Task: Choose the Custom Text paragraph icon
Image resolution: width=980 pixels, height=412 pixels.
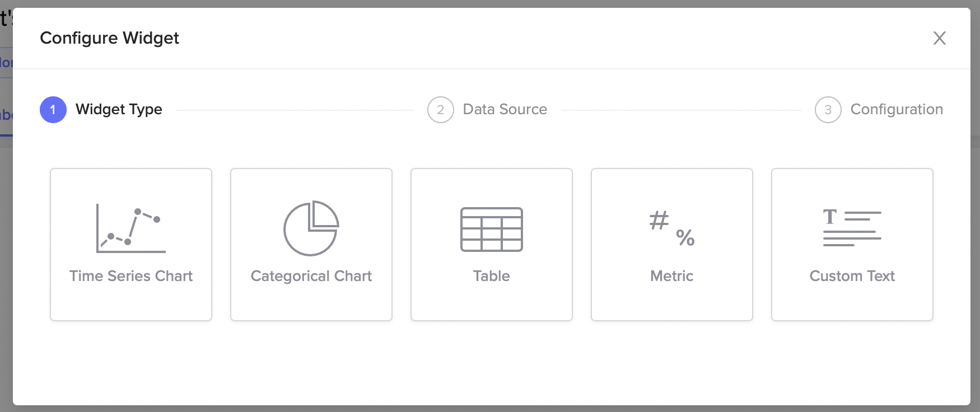Action: pos(852,227)
